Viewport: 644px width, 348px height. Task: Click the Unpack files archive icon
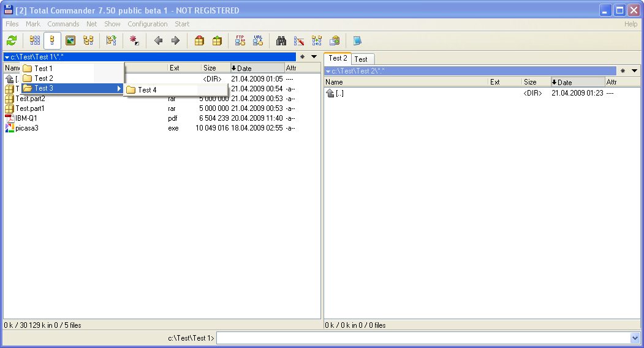point(217,40)
